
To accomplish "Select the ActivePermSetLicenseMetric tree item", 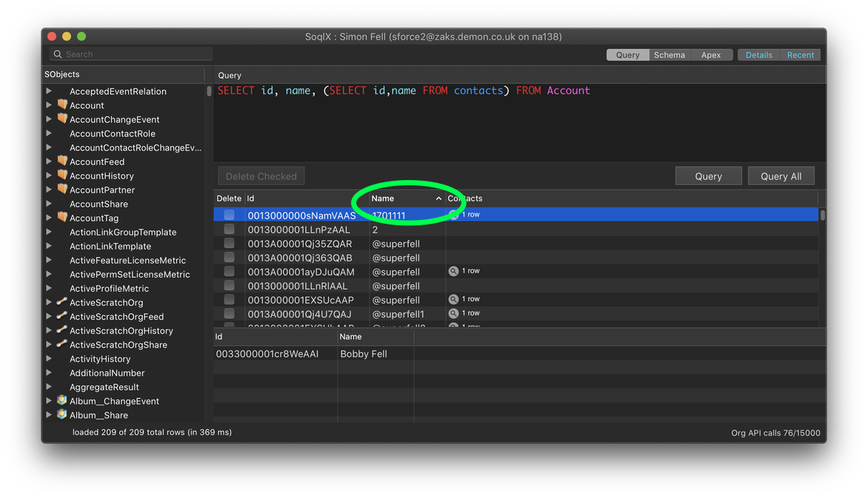I will coord(130,274).
